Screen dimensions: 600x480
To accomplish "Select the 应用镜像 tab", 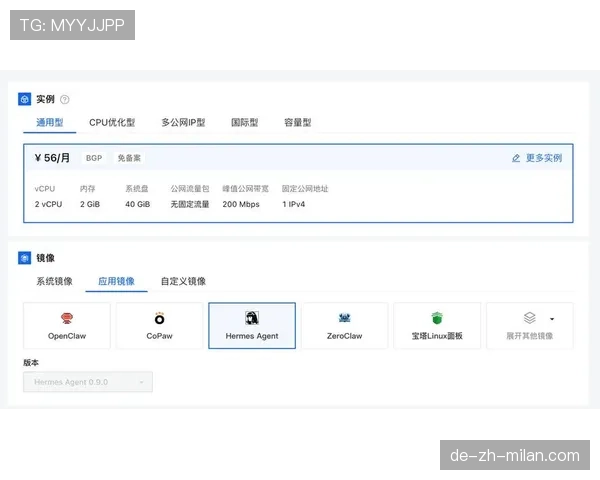I will tap(116, 281).
